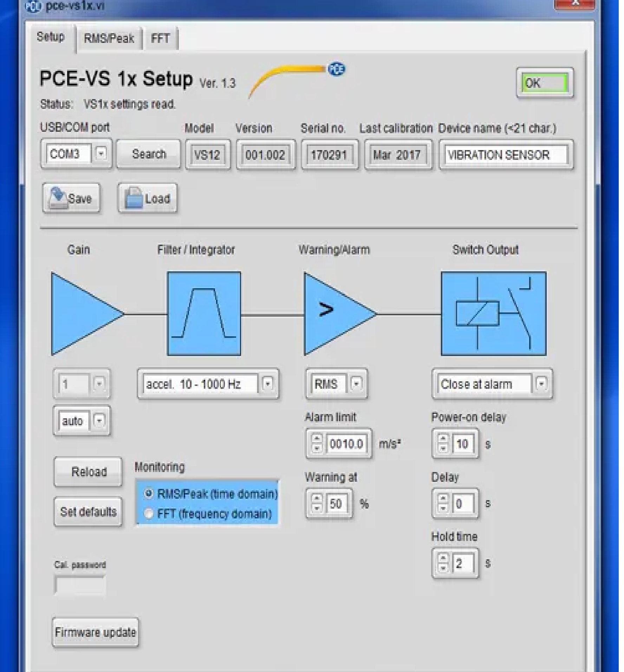This screenshot has height=672, width=624.
Task: Click the Load button
Action: (147, 198)
